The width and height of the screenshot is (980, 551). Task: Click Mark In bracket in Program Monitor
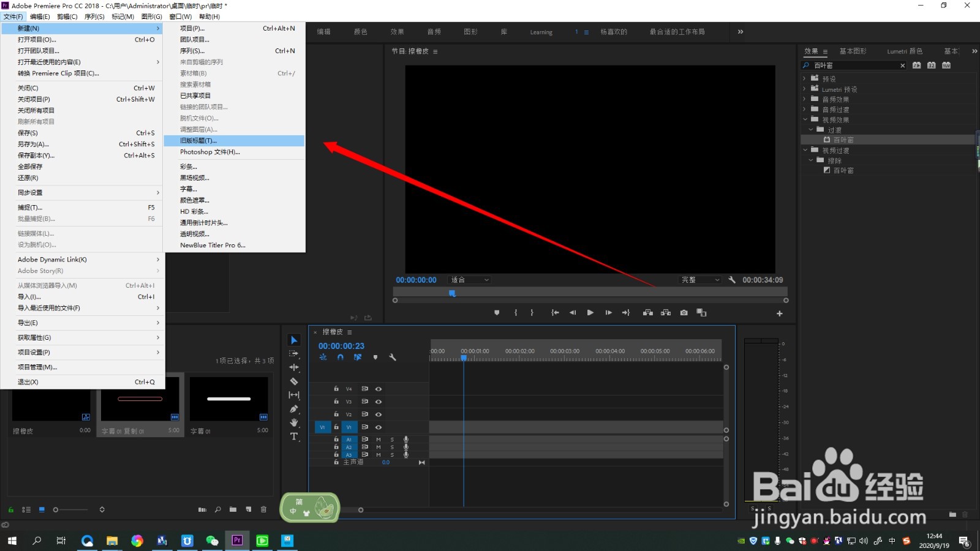click(516, 313)
